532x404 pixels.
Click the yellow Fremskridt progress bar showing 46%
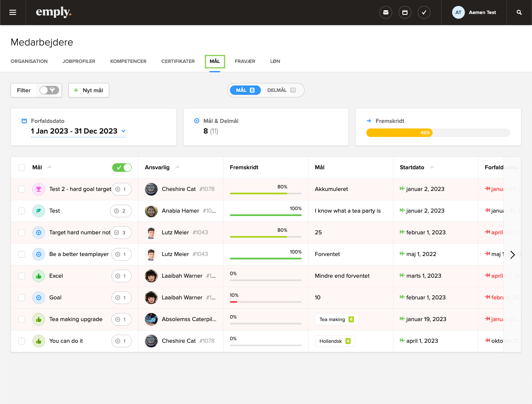(x=399, y=133)
